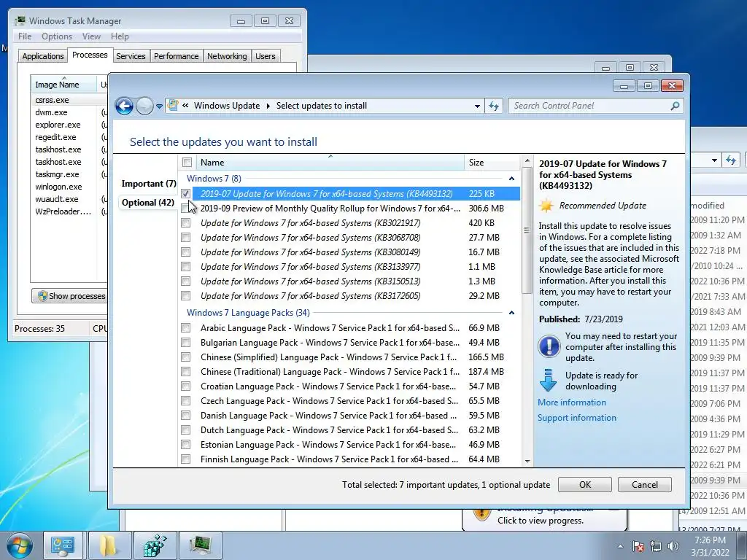Check the Chinese (Simplified) Language Pack checkbox
Viewport: 747px width, 560px height.
point(186,357)
